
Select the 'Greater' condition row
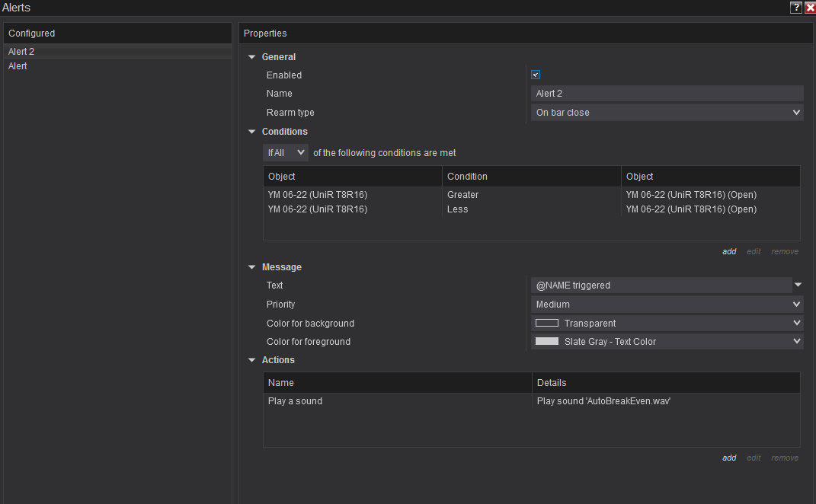pos(462,195)
